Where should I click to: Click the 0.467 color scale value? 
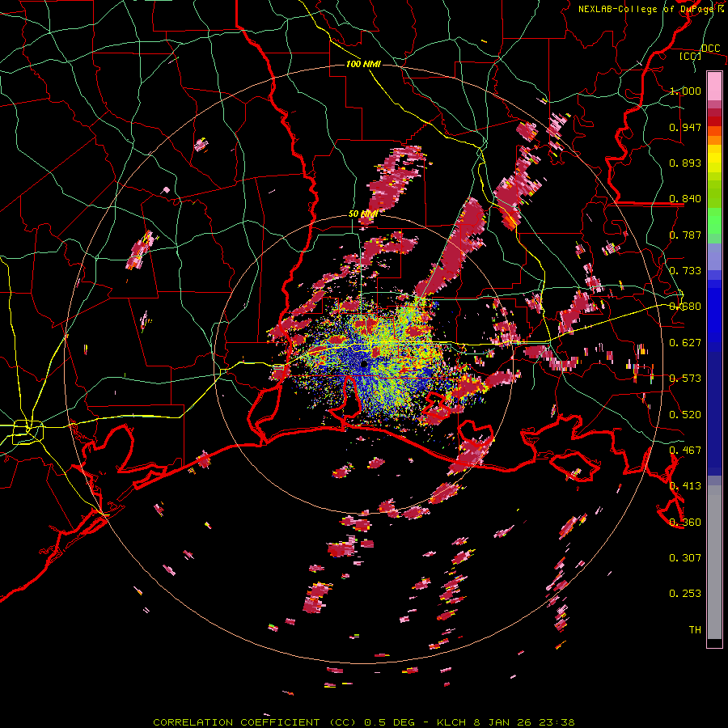click(x=685, y=451)
